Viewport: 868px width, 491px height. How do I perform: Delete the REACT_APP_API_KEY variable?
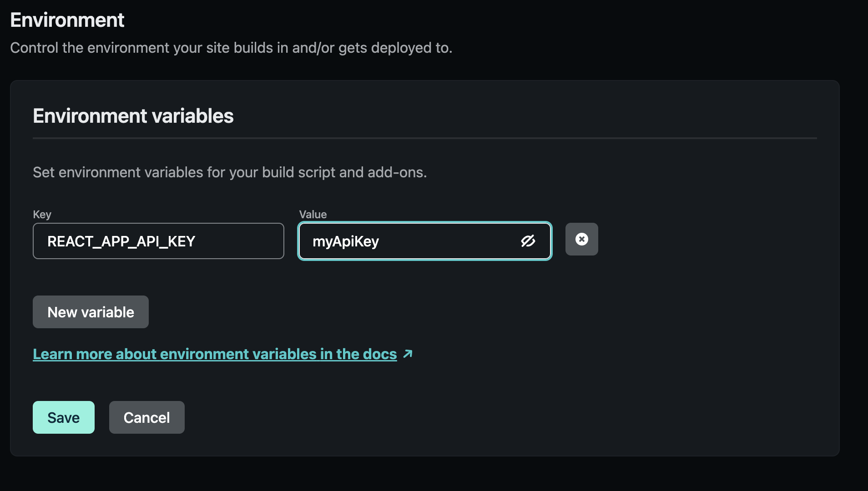[x=582, y=239]
